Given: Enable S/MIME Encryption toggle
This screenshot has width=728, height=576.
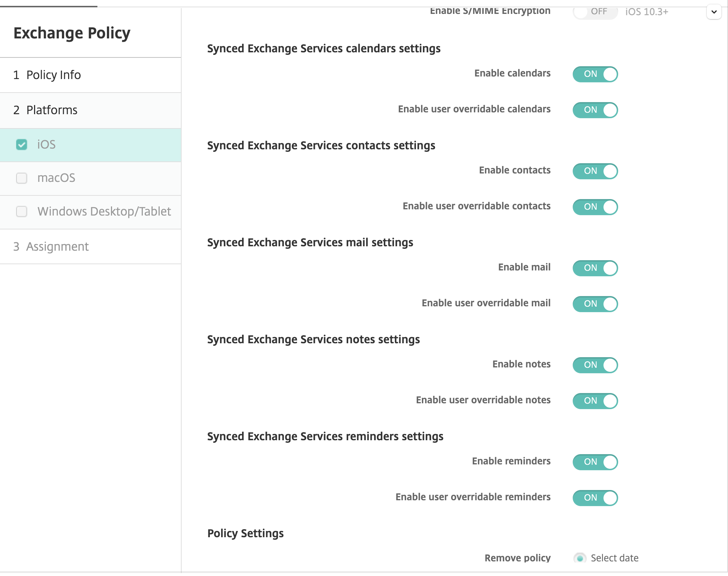Looking at the screenshot, I should (595, 12).
